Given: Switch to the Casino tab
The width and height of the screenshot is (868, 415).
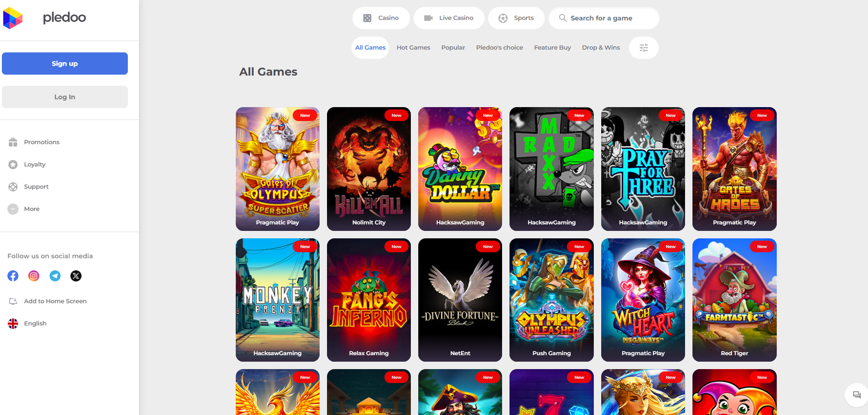Looking at the screenshot, I should pos(381,18).
